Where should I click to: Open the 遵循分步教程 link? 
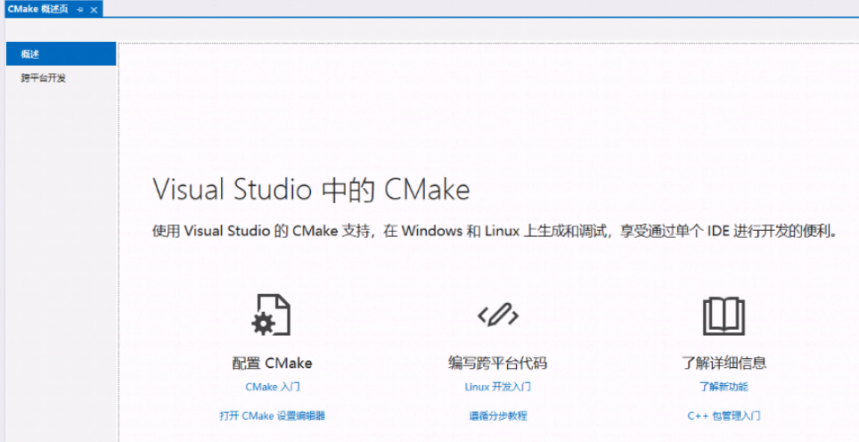click(x=497, y=416)
